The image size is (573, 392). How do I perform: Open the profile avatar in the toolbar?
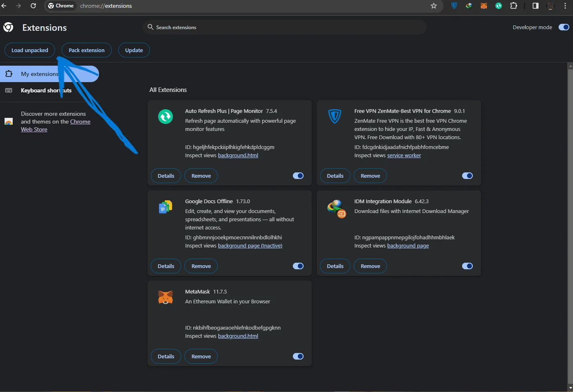click(x=550, y=6)
